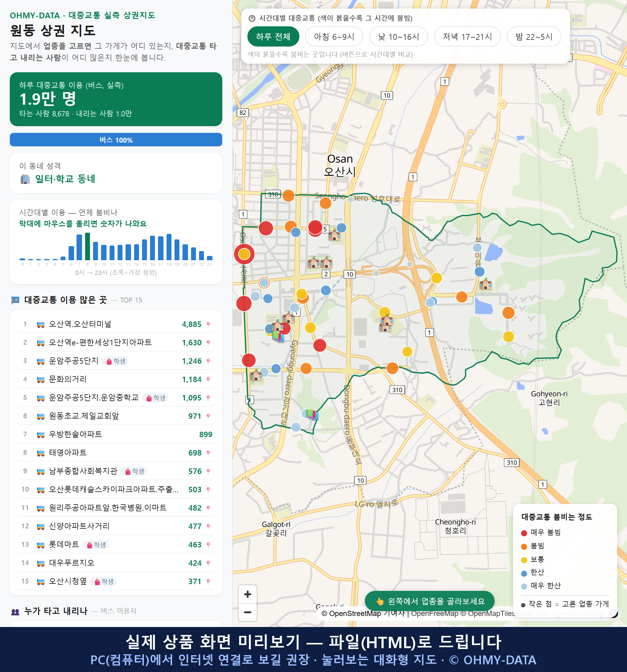
Task: Click bus icon in 오산역.오산터미널 row
Action: coord(40,325)
